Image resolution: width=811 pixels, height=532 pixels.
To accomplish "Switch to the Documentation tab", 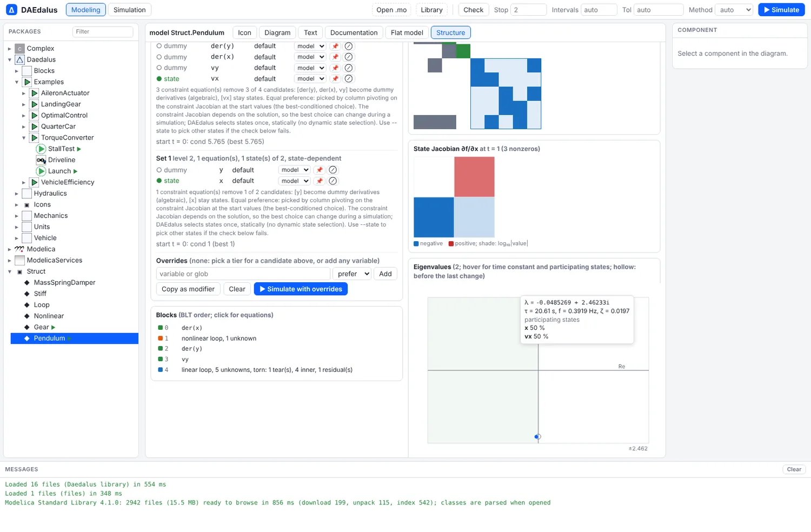I will point(354,32).
